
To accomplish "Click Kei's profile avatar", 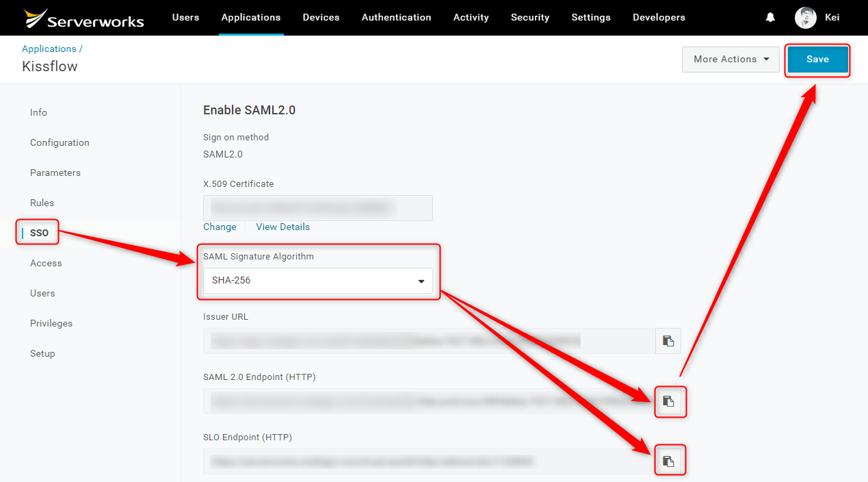I will pyautogui.click(x=806, y=18).
